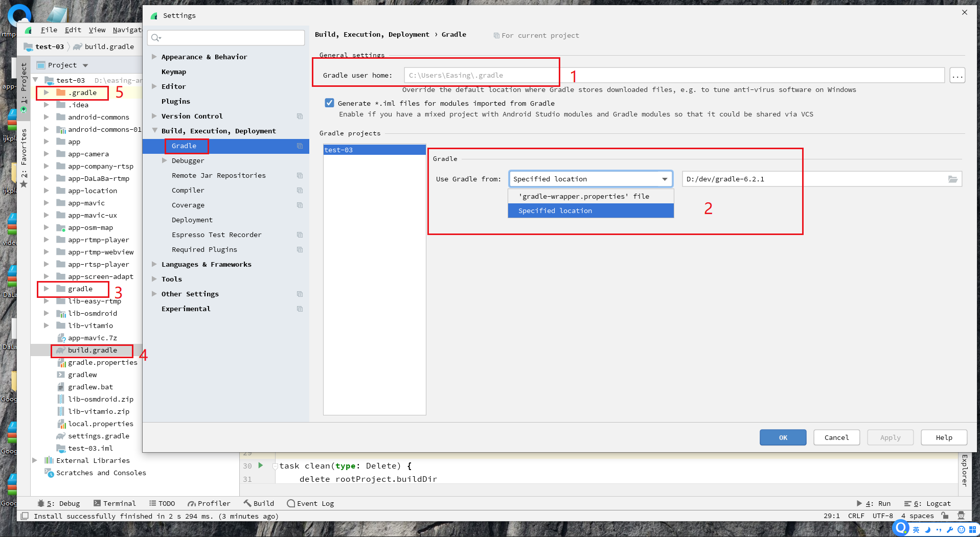Expand Languages & Frameworks category
The width and height of the screenshot is (980, 537).
(x=154, y=264)
